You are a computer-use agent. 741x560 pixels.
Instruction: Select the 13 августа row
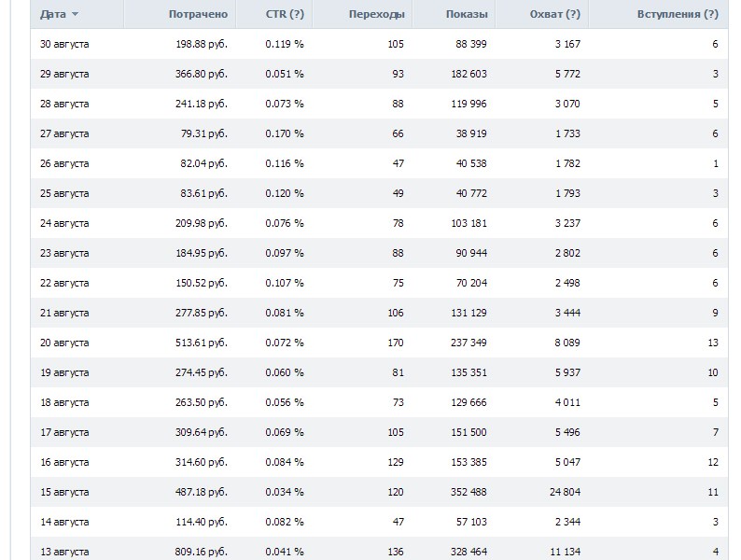click(379, 549)
